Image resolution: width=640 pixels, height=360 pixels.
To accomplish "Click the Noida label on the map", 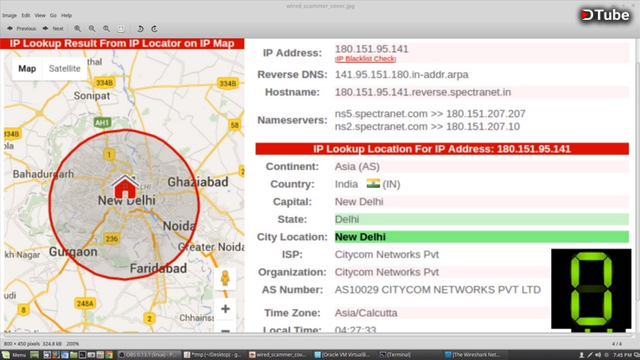I will coord(179,226).
